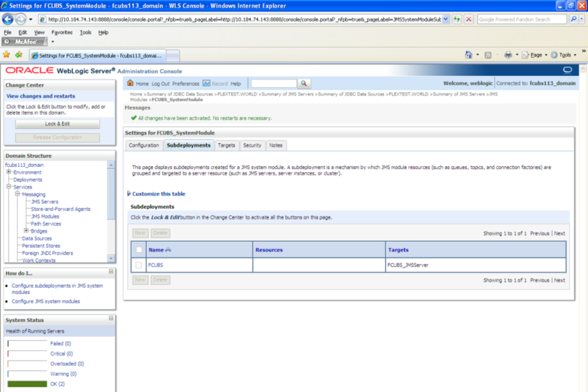Click the Refresh page icon
Image resolution: width=588 pixels, height=392 pixels.
click(x=456, y=19)
